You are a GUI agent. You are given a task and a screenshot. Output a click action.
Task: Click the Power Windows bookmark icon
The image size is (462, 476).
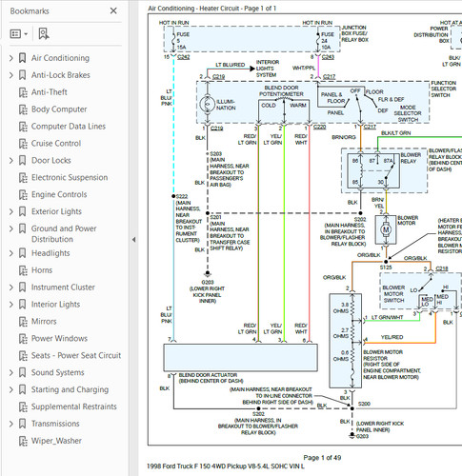(23, 339)
